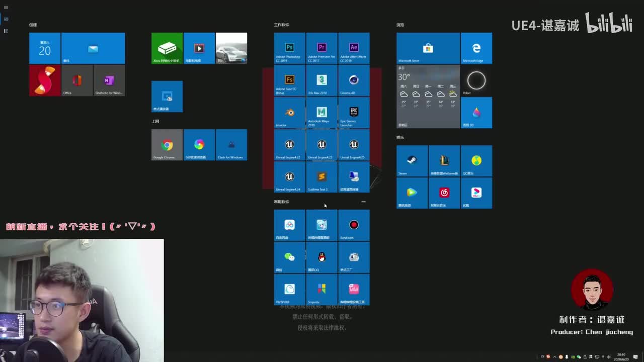The height and width of the screenshot is (362, 644).
Task: Switch to pinned tiles view in sidebar
Action: pyautogui.click(x=6, y=19)
